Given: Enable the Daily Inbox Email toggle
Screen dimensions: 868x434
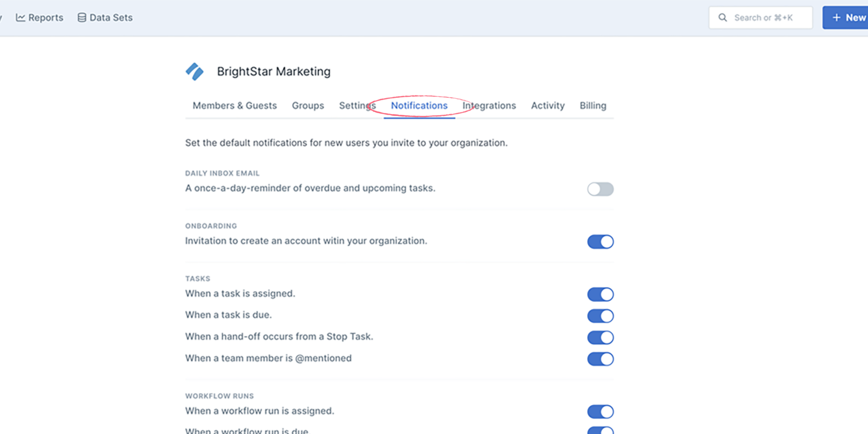Looking at the screenshot, I should [600, 189].
